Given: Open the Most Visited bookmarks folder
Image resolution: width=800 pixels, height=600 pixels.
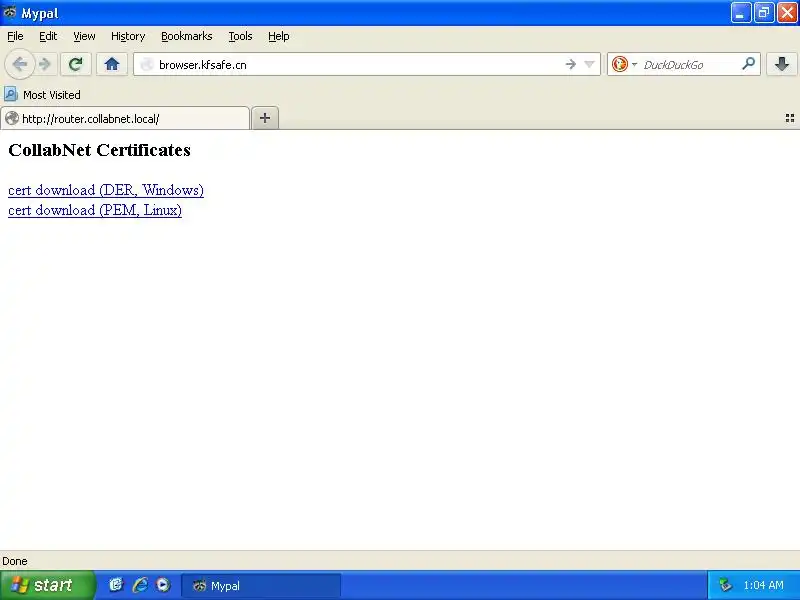Looking at the screenshot, I should click(x=42, y=94).
